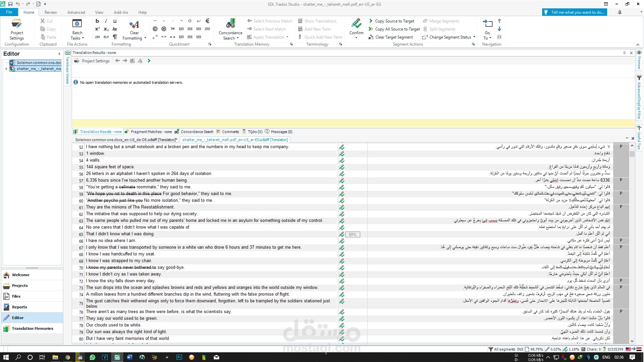Expand Concordance Search dropdown arrow
This screenshot has height=362, width=644.
(238, 38)
